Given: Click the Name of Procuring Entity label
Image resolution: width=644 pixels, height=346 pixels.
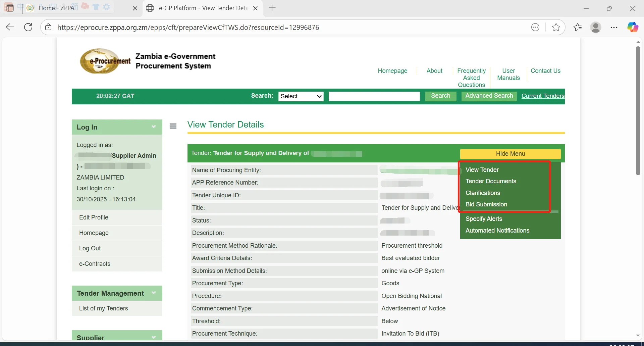Looking at the screenshot, I should (226, 170).
